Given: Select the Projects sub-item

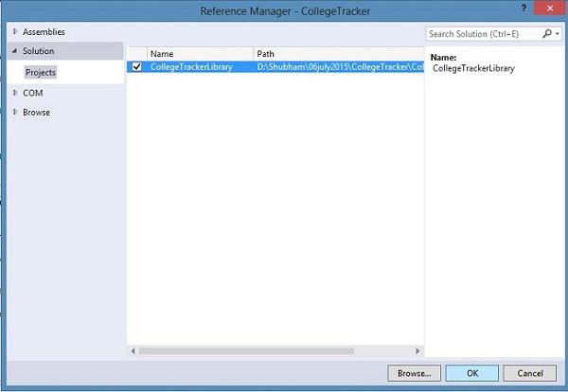Looking at the screenshot, I should 41,73.
